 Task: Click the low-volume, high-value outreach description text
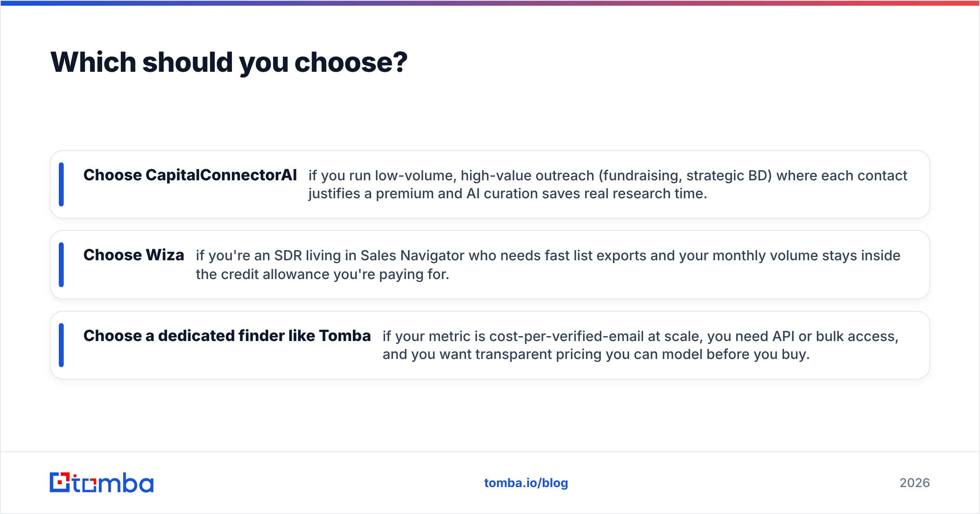point(608,184)
